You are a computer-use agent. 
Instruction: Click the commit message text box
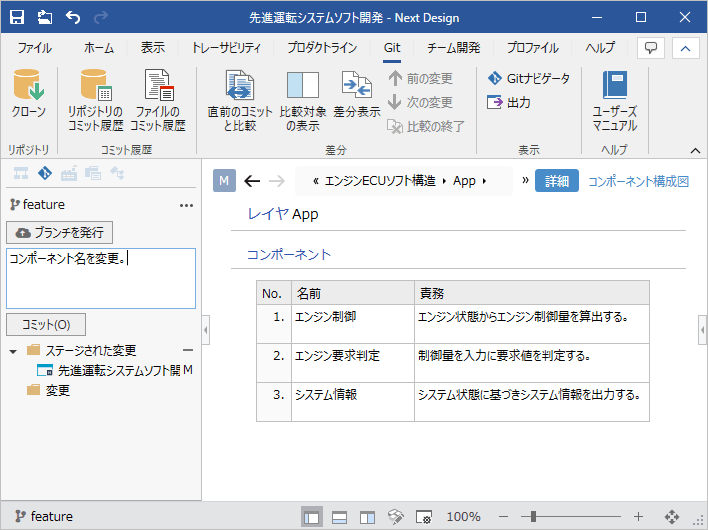pos(101,279)
